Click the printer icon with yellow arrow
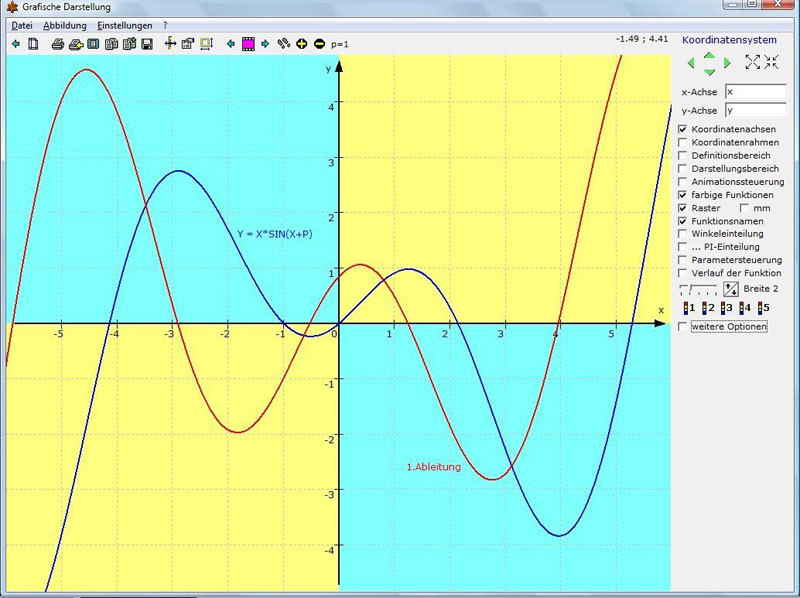Image resolution: width=800 pixels, height=598 pixels. (x=76, y=44)
